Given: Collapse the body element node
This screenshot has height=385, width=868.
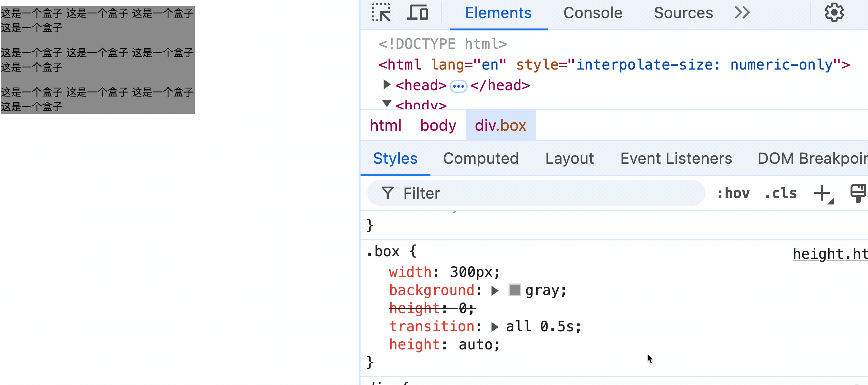Looking at the screenshot, I should [387, 103].
